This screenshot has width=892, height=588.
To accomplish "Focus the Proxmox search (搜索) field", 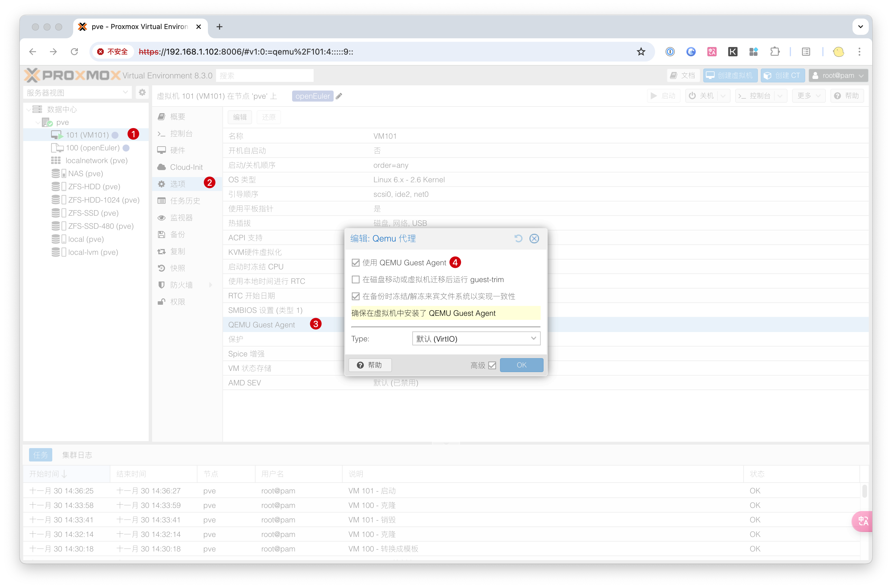I will point(265,75).
